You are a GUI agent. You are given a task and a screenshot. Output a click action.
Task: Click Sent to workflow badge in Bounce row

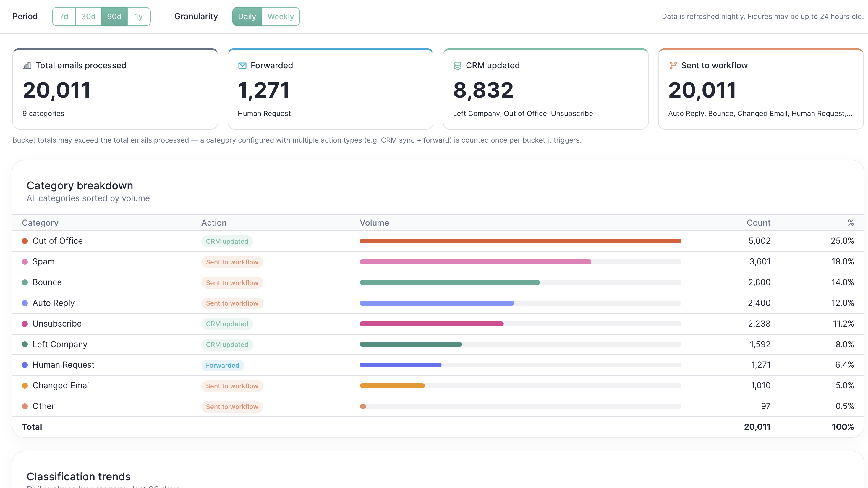232,283
